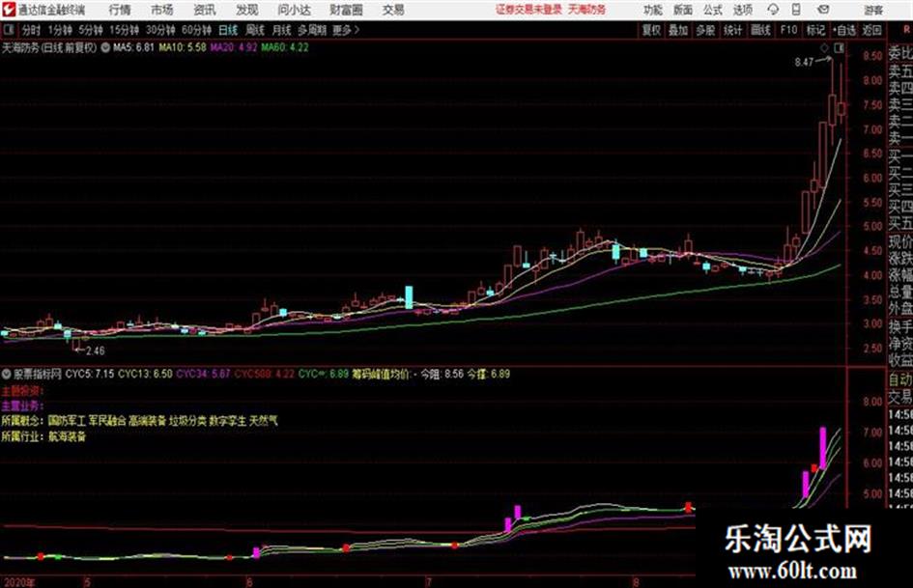
Task: Click the MA20: 4.92 indicator label
Action: coord(234,47)
